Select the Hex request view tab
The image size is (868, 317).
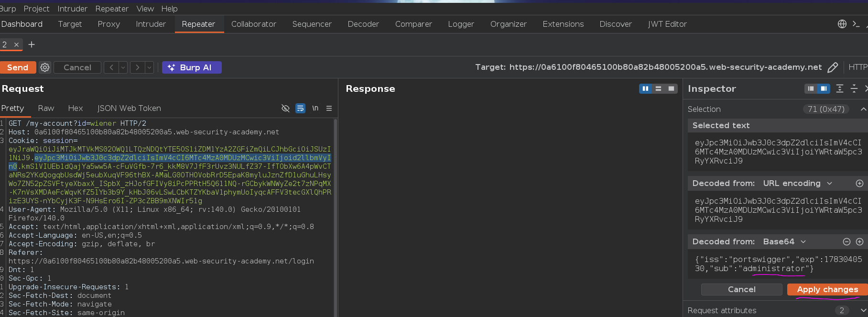pos(76,109)
